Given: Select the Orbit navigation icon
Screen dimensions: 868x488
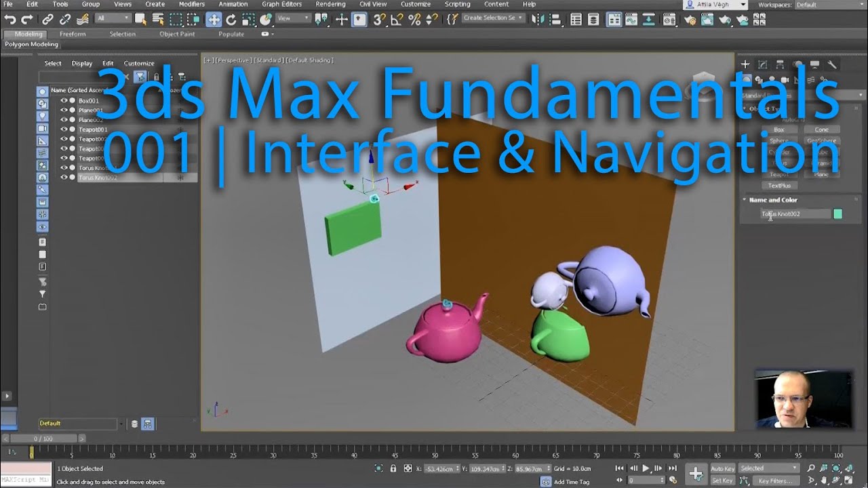Looking at the screenshot, I should (836, 480).
